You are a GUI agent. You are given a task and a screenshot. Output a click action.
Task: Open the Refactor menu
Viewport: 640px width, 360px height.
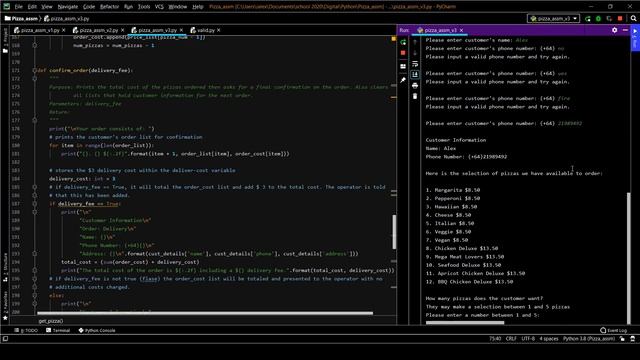click(109, 7)
